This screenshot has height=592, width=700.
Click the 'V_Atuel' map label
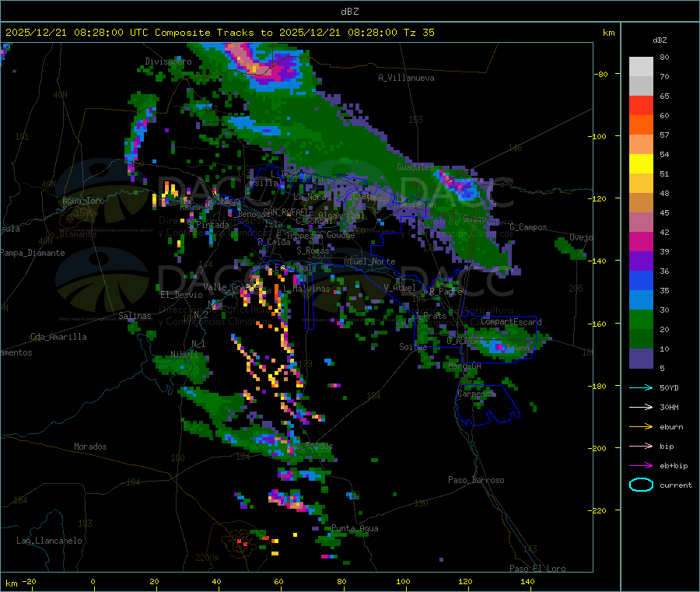(400, 288)
